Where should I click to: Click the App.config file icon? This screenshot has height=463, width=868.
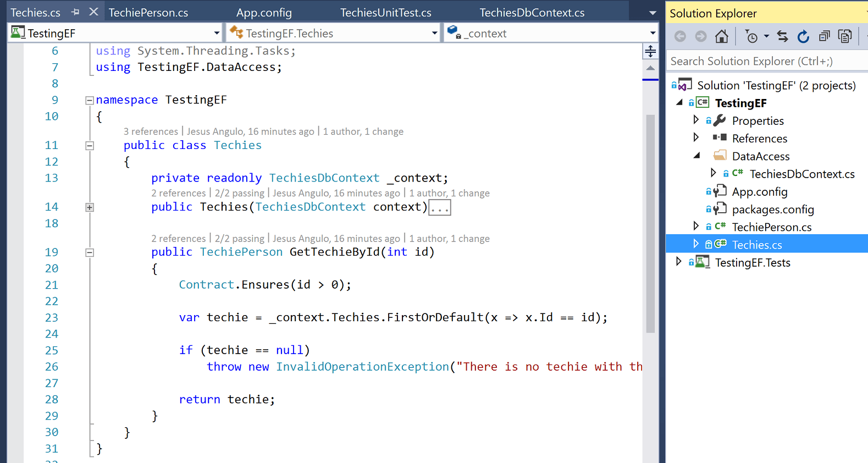[x=720, y=191]
